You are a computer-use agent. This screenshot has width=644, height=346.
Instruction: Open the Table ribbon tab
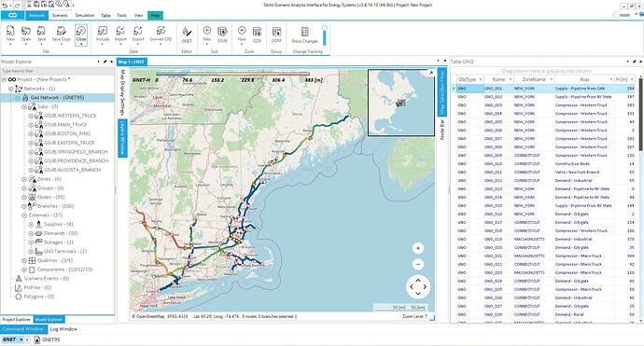pos(105,15)
